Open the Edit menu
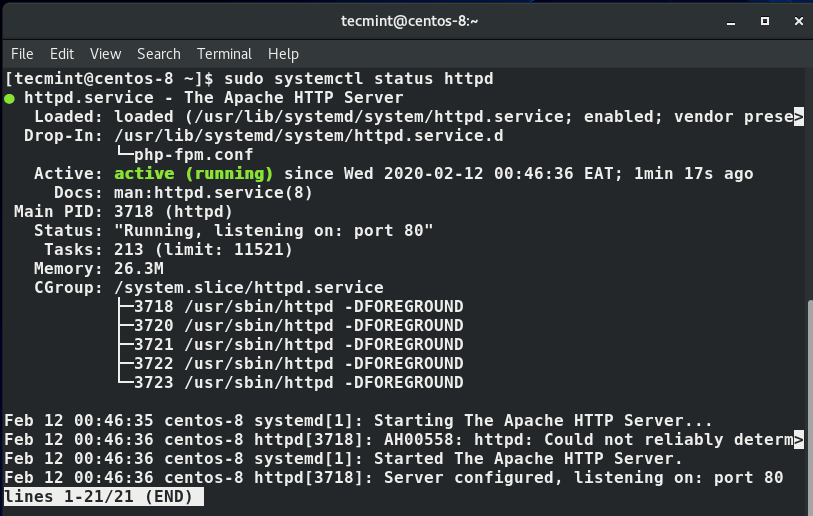This screenshot has height=516, width=813. [x=62, y=54]
